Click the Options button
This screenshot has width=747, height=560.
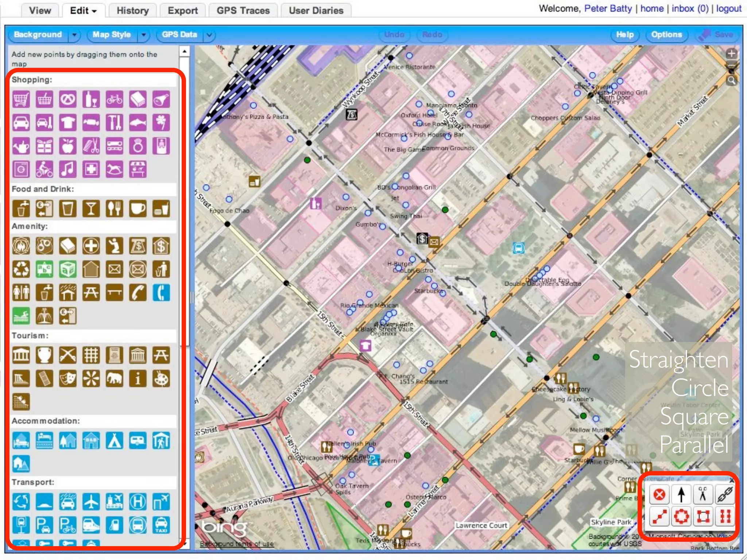coord(666,35)
